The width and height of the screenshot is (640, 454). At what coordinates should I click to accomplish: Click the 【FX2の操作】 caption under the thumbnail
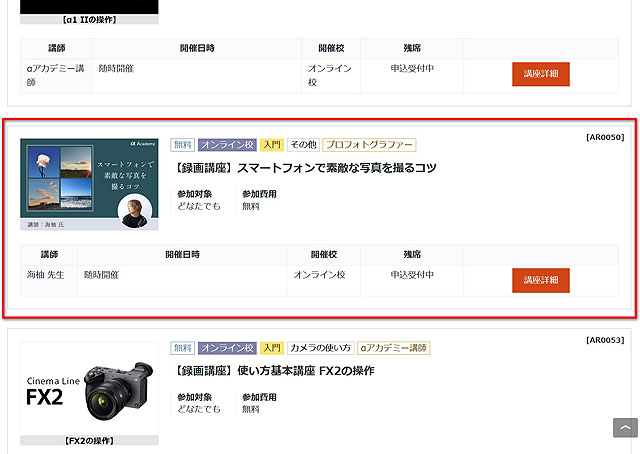(x=89, y=440)
